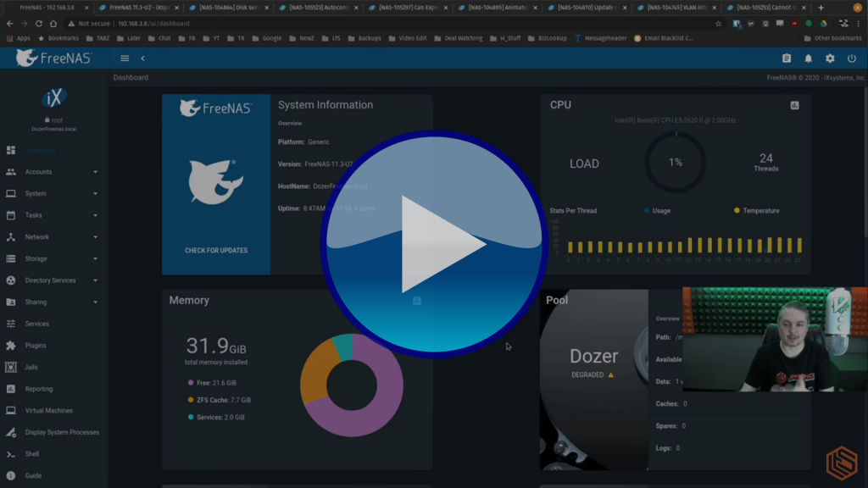Click the power icon in FreeNAS header
The height and width of the screenshot is (488, 868).
click(x=851, y=58)
